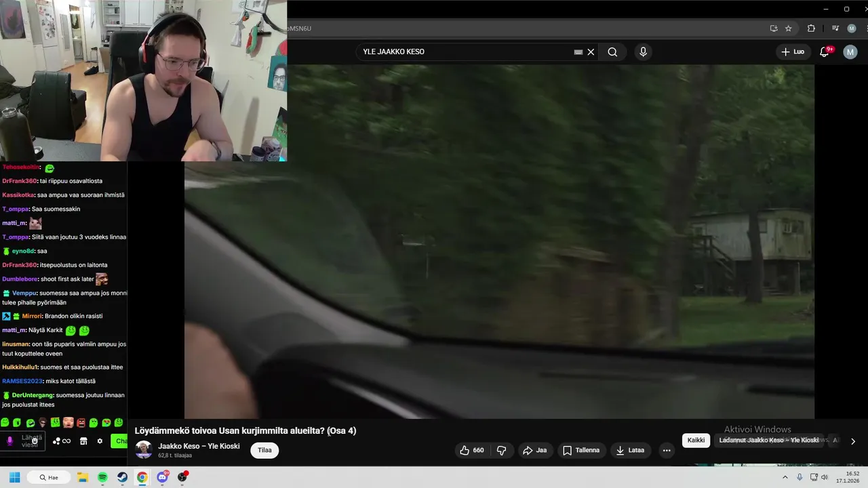Clear the YouTube search field with X
Image resolution: width=868 pixels, height=488 pixels.
[x=591, y=52]
